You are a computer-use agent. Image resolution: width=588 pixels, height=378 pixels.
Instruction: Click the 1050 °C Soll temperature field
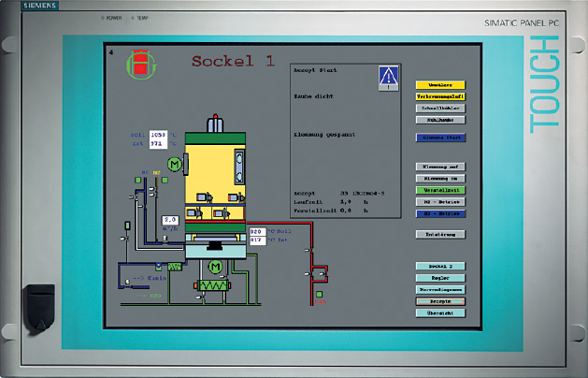point(159,135)
